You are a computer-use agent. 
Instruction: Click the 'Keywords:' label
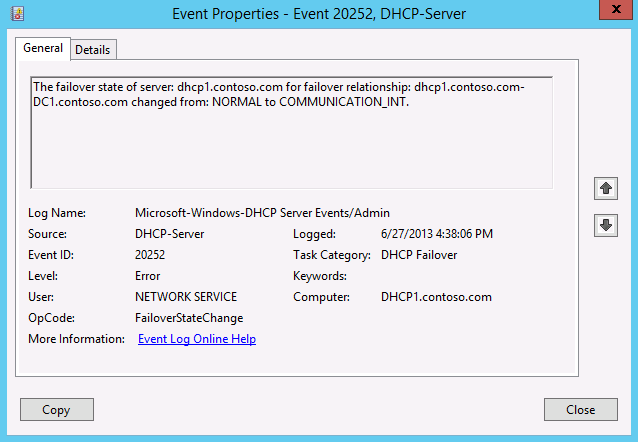[320, 276]
